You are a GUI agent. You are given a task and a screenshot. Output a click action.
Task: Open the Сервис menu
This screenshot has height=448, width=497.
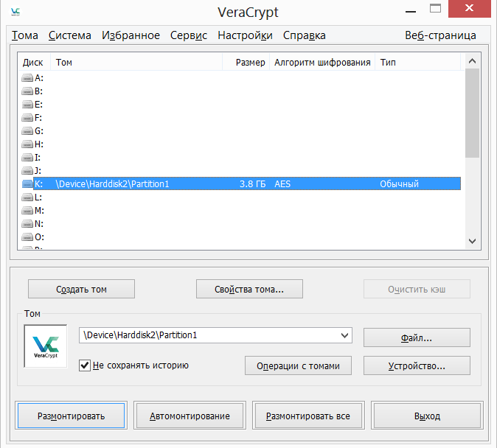tap(189, 35)
